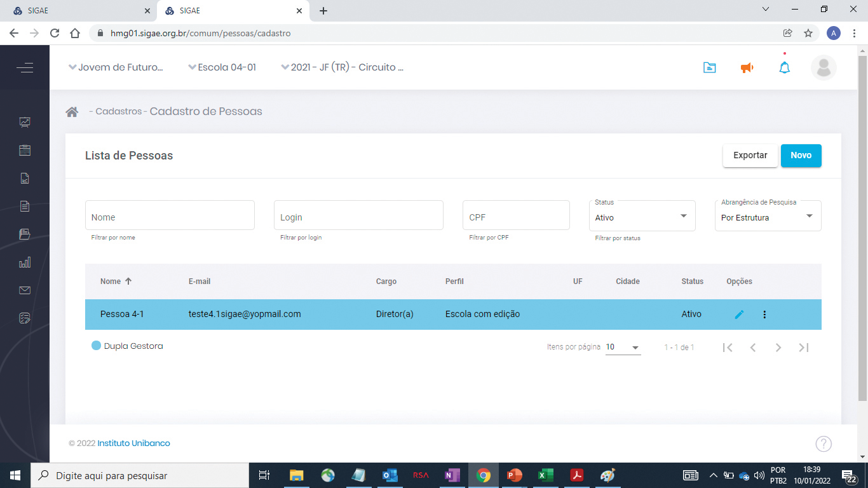The image size is (868, 488).
Task: Open the envelope mail sidebar icon
Action: (25, 290)
